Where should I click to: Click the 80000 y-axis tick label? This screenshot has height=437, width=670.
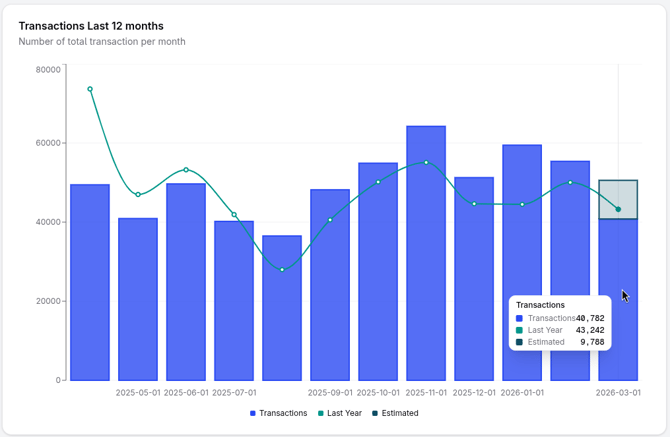point(48,69)
